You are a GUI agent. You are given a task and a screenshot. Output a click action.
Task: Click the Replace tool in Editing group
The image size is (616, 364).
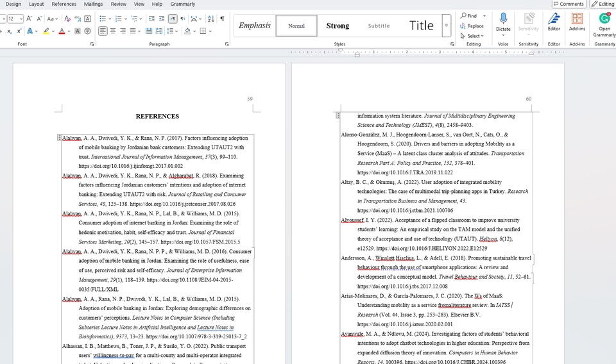(472, 26)
